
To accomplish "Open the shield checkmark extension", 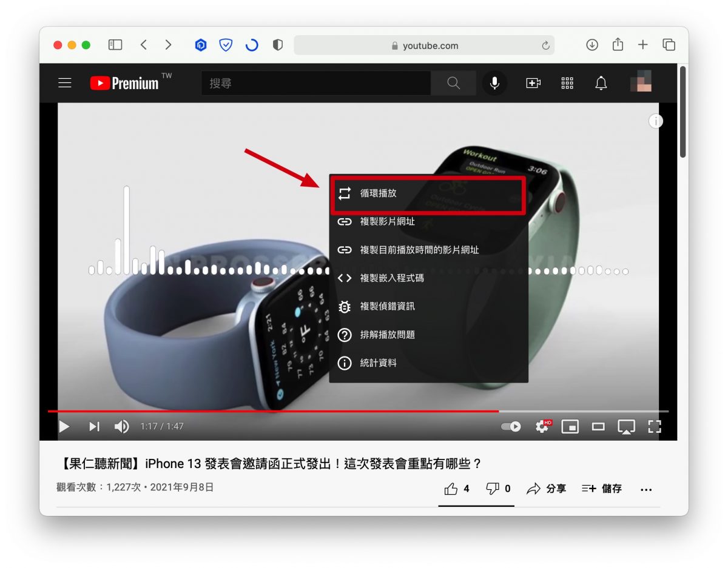I will coord(226,45).
